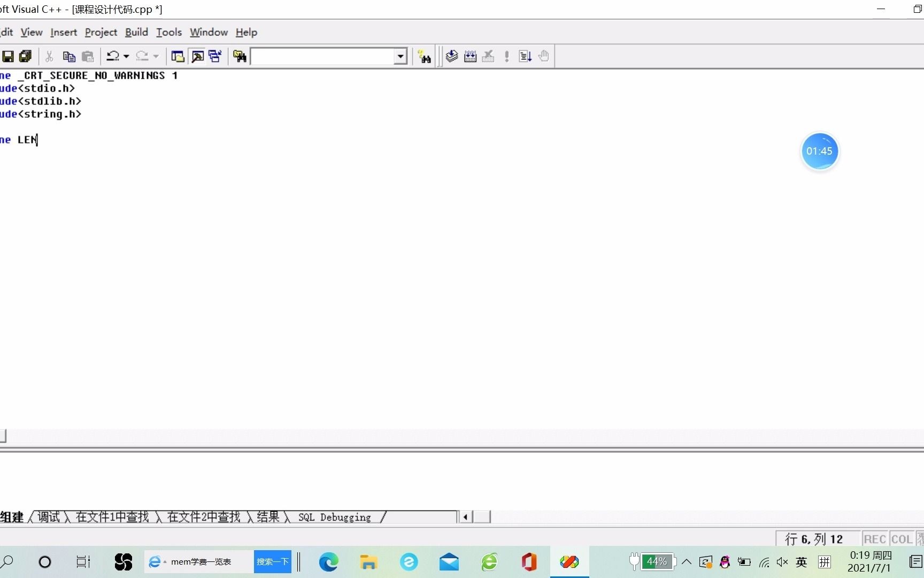Execute the program with the exclamation icon

click(506, 56)
